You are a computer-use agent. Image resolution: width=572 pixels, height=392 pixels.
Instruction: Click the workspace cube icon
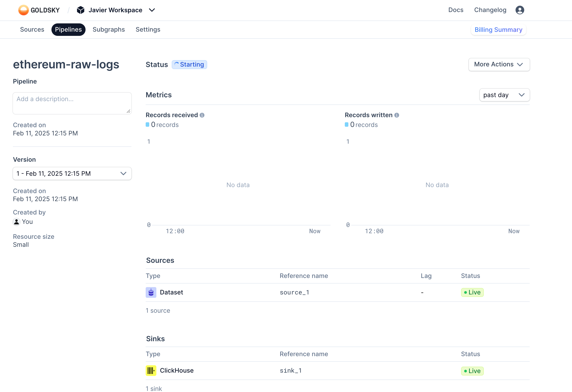pyautogui.click(x=80, y=10)
